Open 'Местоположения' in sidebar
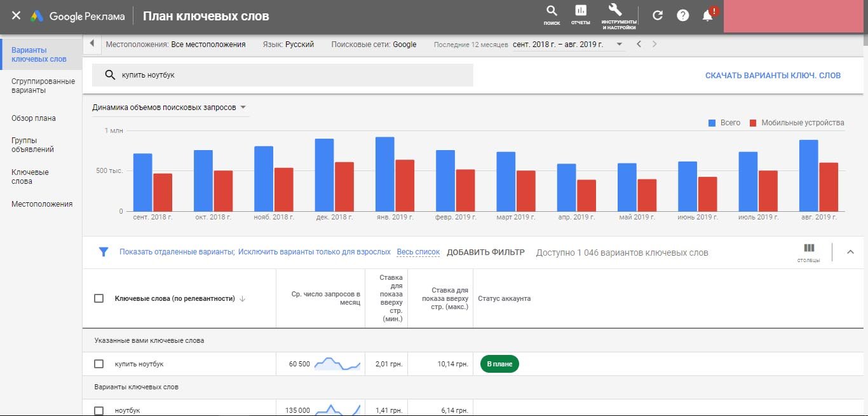Image resolution: width=868 pixels, height=416 pixels. coord(42,204)
